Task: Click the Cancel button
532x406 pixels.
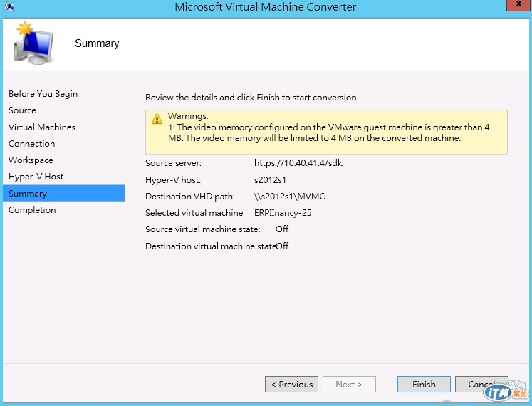Action: coord(481,384)
